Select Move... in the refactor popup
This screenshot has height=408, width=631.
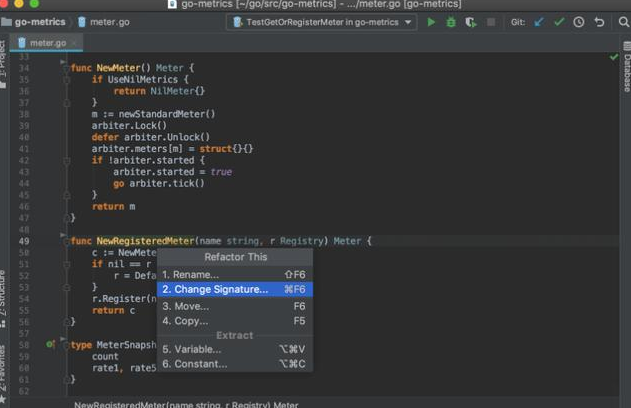coord(186,306)
